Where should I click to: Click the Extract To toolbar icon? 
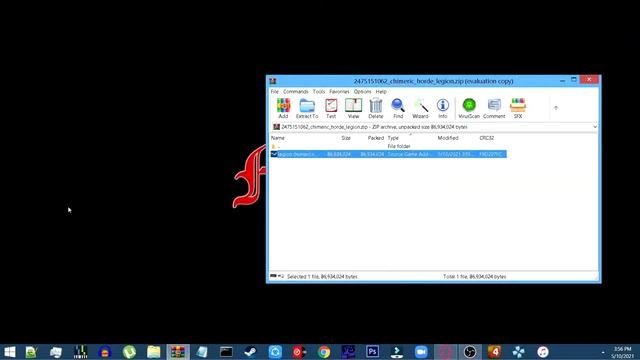307,108
